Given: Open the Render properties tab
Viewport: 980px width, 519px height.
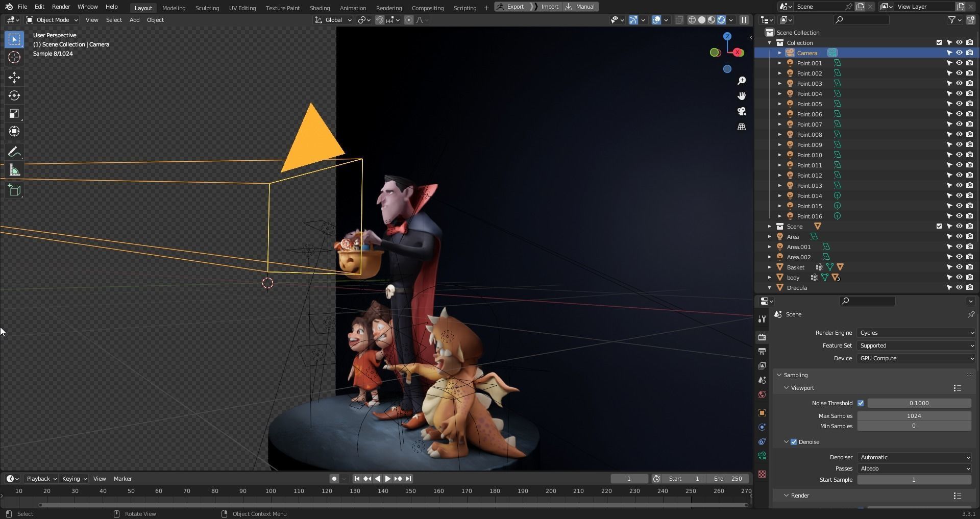Looking at the screenshot, I should click(x=762, y=337).
